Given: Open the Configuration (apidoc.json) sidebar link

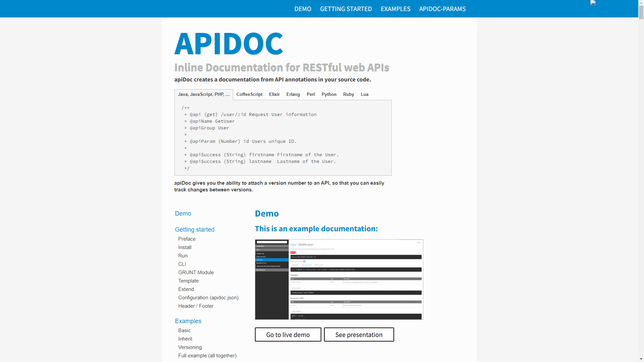Looking at the screenshot, I should coord(208,298).
